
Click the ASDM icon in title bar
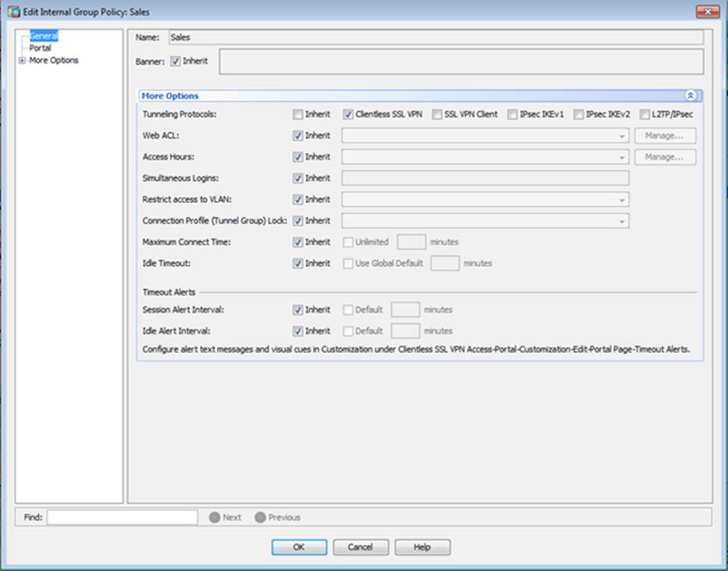(13, 10)
